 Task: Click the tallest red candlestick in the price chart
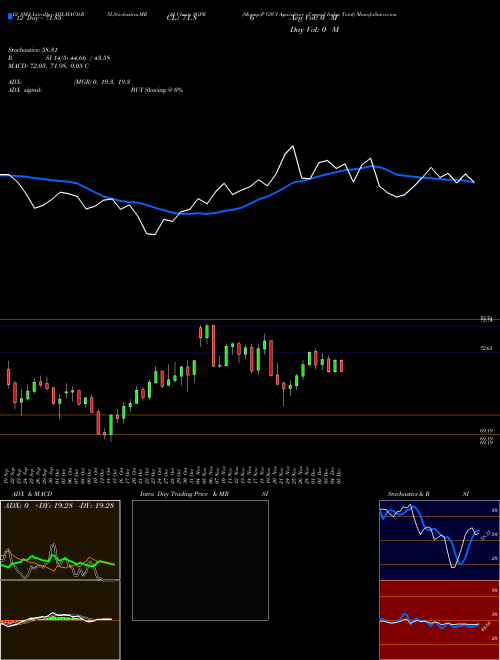tap(213, 346)
